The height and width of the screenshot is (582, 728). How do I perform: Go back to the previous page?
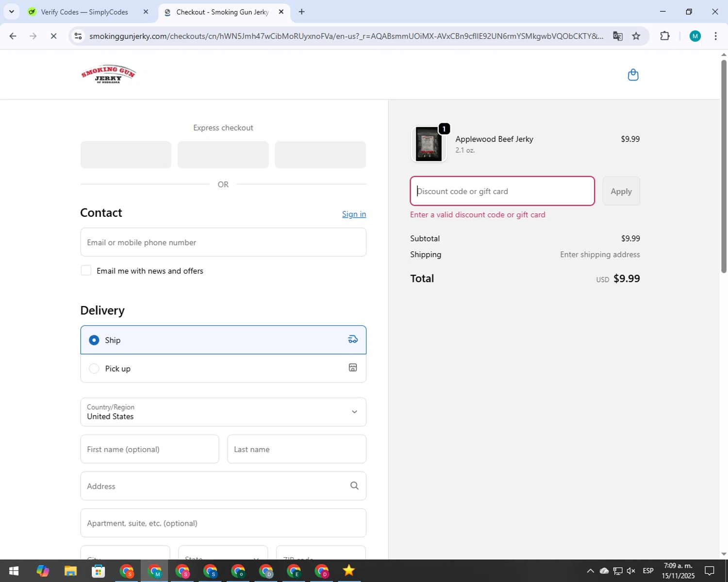tap(13, 36)
